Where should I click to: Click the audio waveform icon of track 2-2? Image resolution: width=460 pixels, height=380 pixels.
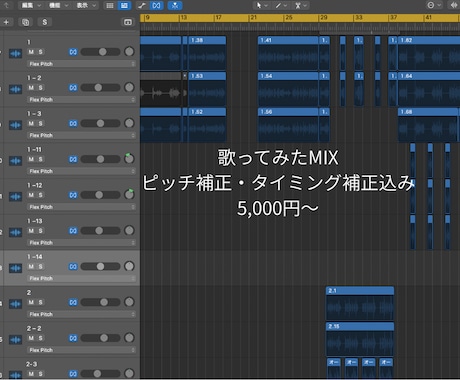(15, 340)
